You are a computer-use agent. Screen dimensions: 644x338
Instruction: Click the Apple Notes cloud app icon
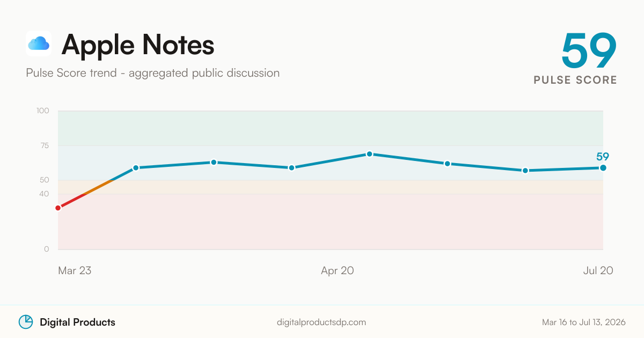(x=39, y=43)
